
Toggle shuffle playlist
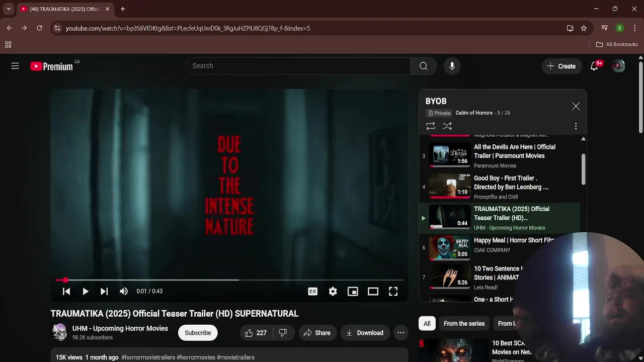(447, 126)
